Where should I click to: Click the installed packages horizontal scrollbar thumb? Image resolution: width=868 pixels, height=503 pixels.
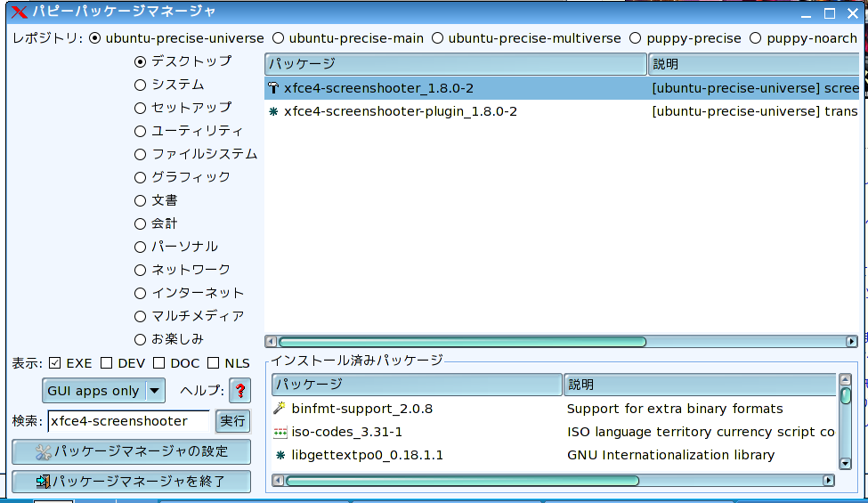tap(462, 481)
